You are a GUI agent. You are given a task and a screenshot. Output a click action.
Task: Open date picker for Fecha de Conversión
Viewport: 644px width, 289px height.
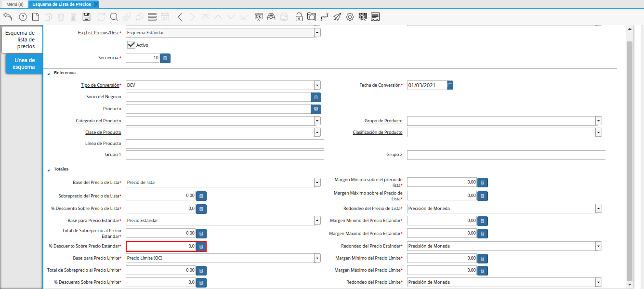coord(450,85)
